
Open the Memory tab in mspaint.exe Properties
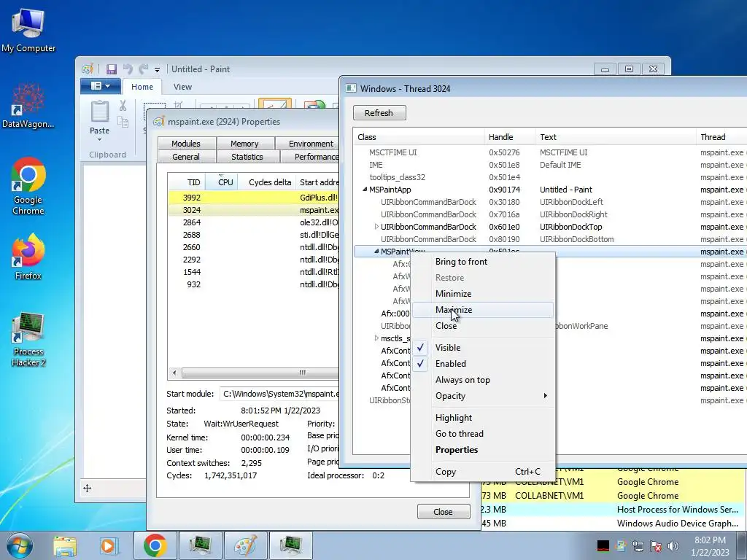pyautogui.click(x=244, y=144)
